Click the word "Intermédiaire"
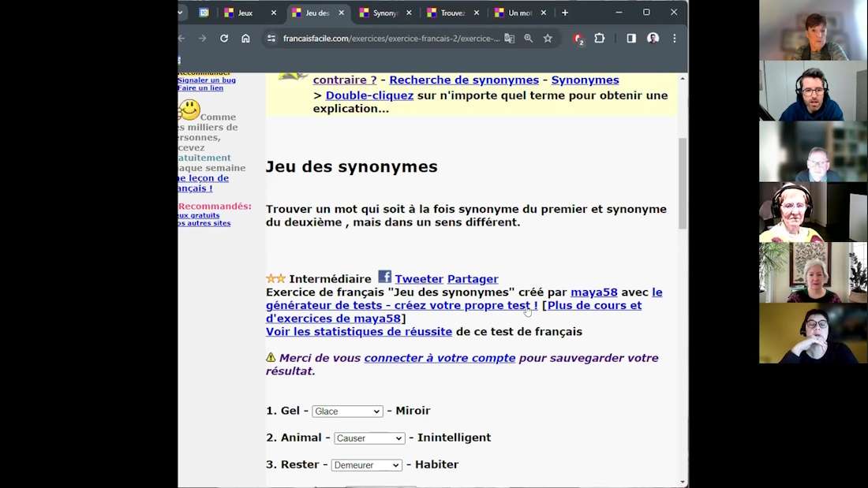The height and width of the screenshot is (488, 868). tap(330, 279)
